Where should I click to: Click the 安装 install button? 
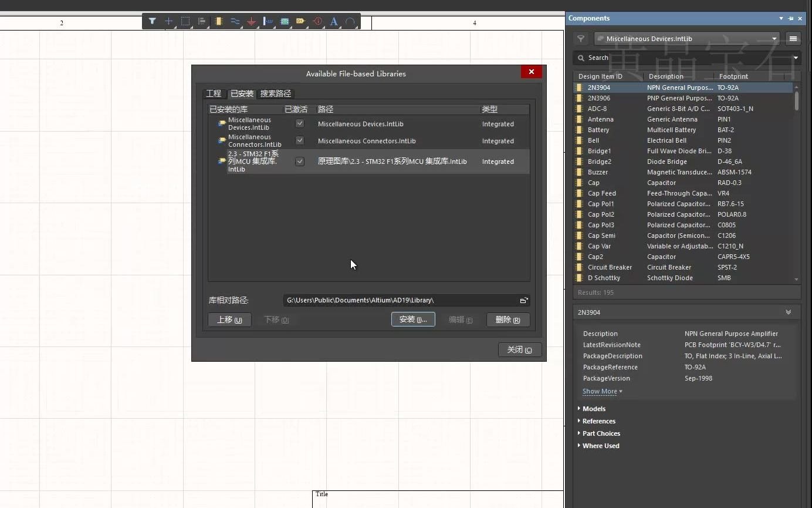point(413,319)
